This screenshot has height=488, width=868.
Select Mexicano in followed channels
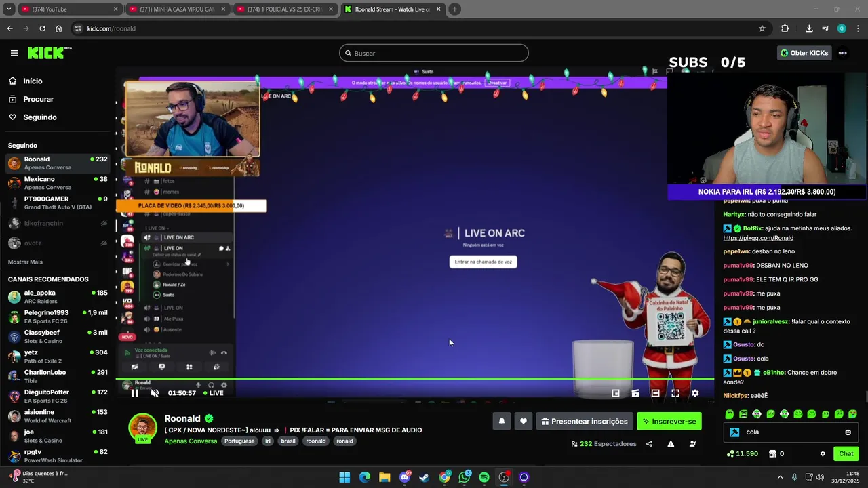[x=58, y=183]
